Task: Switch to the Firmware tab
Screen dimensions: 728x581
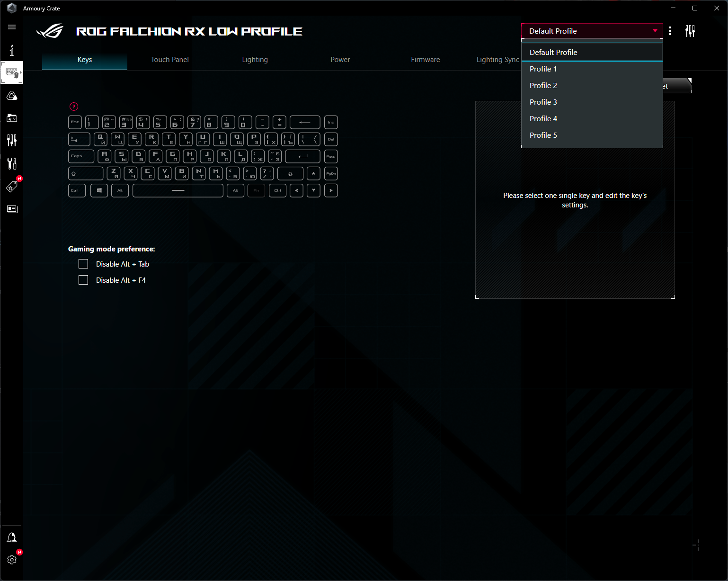Action: [x=426, y=60]
